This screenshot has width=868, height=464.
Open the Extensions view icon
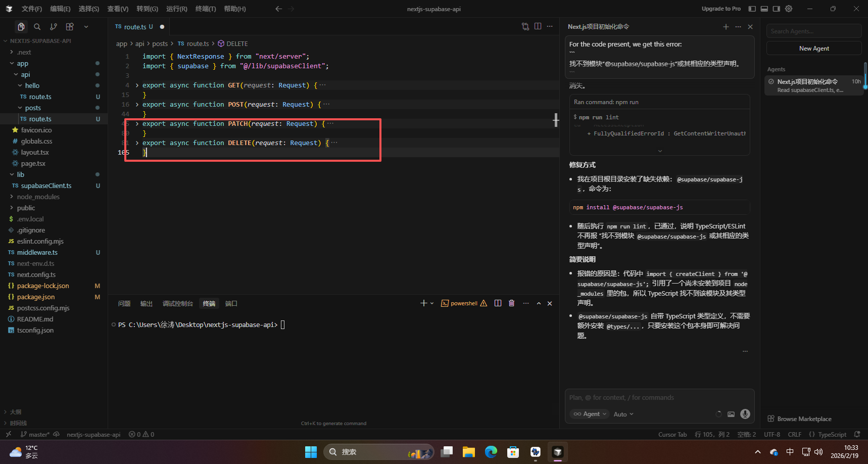click(70, 27)
